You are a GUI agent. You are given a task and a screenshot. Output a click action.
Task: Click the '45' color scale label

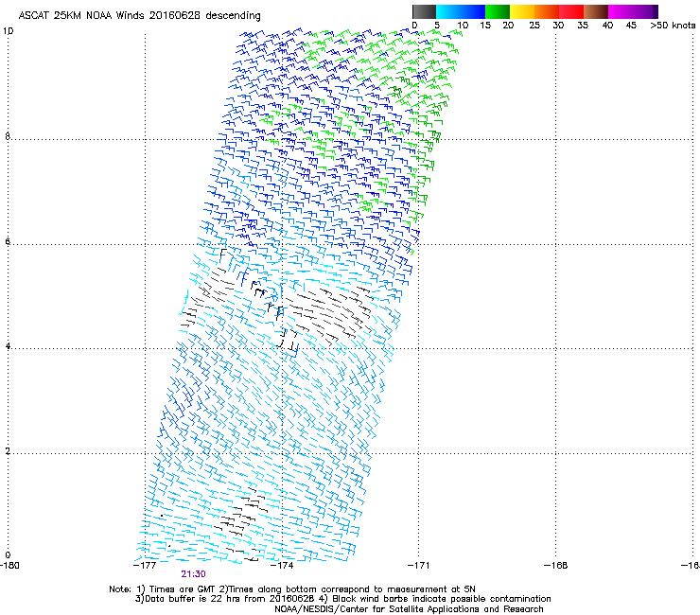[631, 26]
